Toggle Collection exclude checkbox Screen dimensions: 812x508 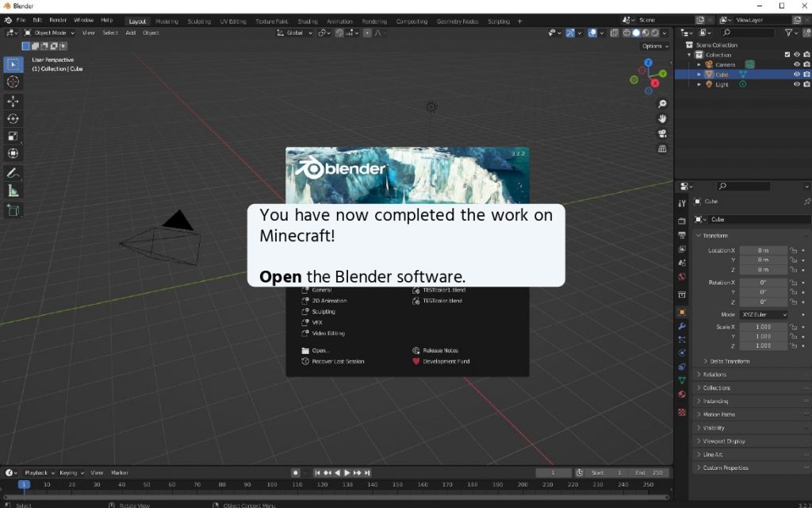[x=787, y=55]
